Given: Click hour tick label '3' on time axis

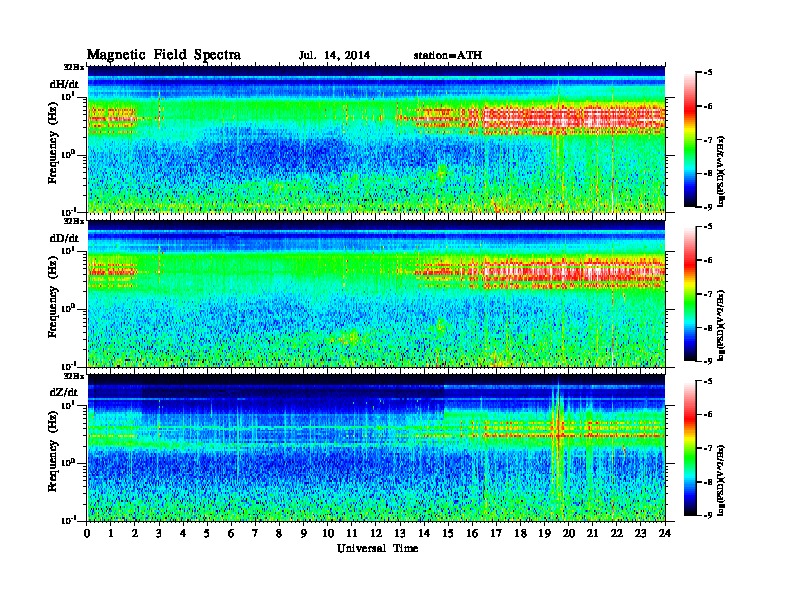Looking at the screenshot, I should point(160,533).
